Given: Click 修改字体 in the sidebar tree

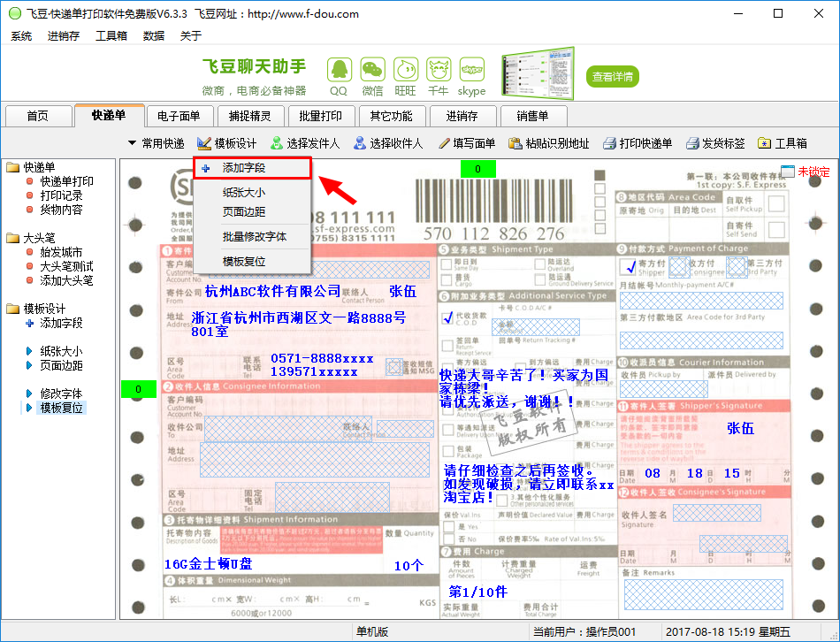Looking at the screenshot, I should (x=61, y=394).
